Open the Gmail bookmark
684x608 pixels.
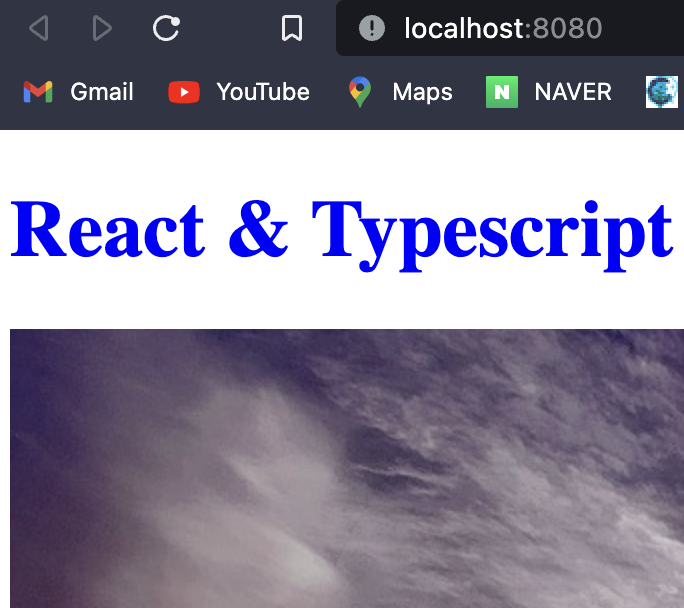coord(79,92)
